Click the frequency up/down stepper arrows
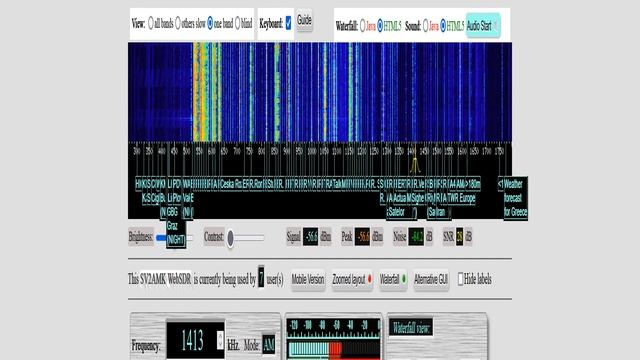The image size is (640, 360). [x=220, y=340]
